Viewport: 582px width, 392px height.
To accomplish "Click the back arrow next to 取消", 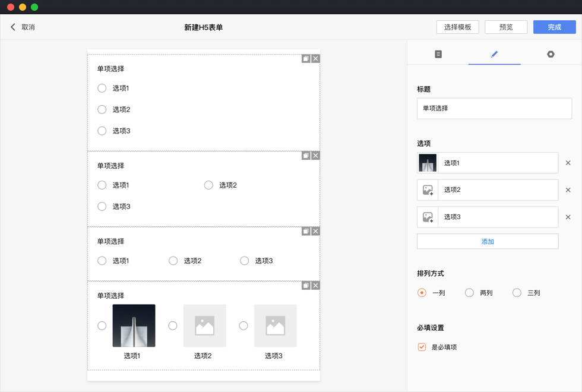I will point(13,27).
